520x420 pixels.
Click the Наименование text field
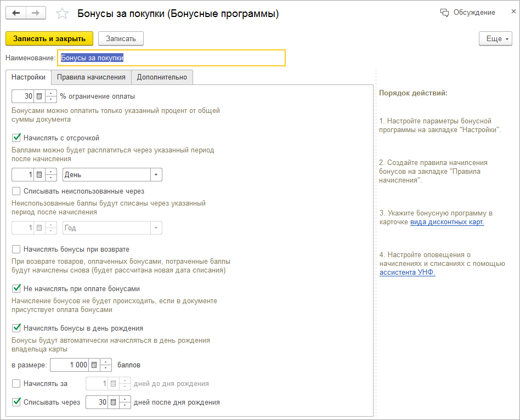tap(172, 58)
